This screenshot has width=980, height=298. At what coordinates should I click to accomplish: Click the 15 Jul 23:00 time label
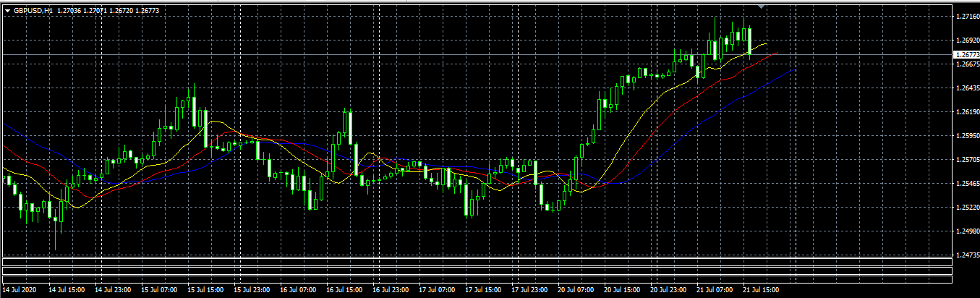point(252,290)
